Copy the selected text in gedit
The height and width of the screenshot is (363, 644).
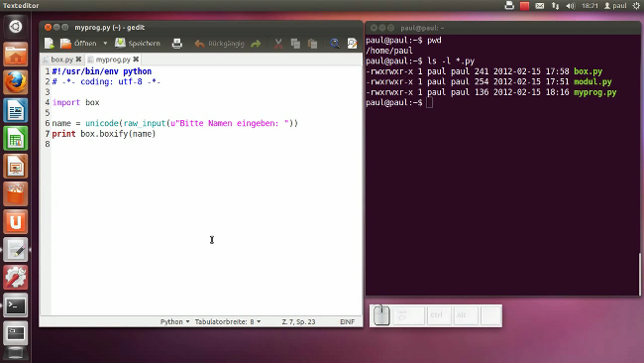(x=295, y=44)
